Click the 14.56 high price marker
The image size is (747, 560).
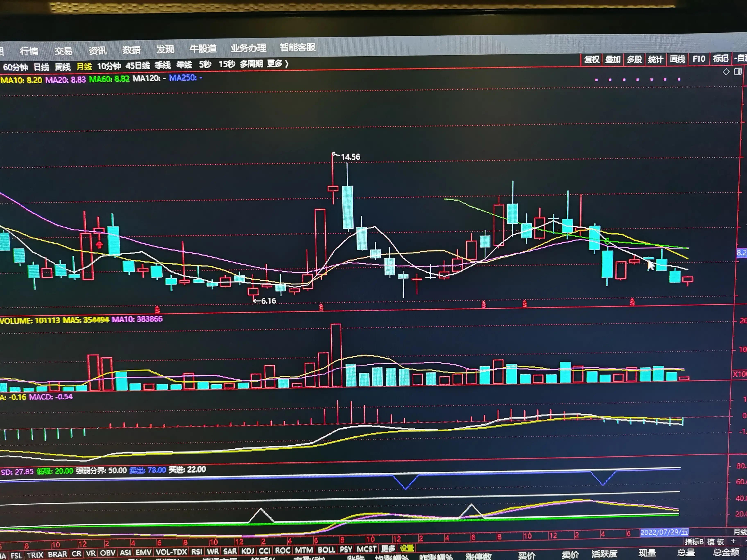coord(350,157)
